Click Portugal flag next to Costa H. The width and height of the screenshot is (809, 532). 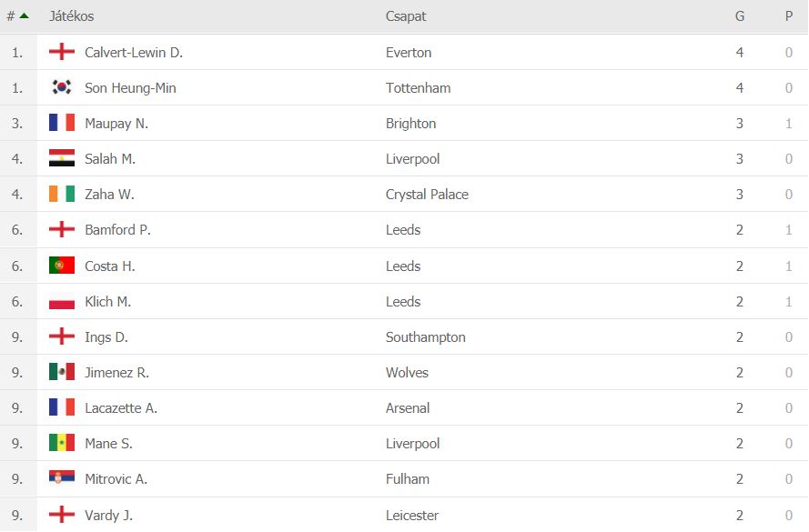(62, 266)
